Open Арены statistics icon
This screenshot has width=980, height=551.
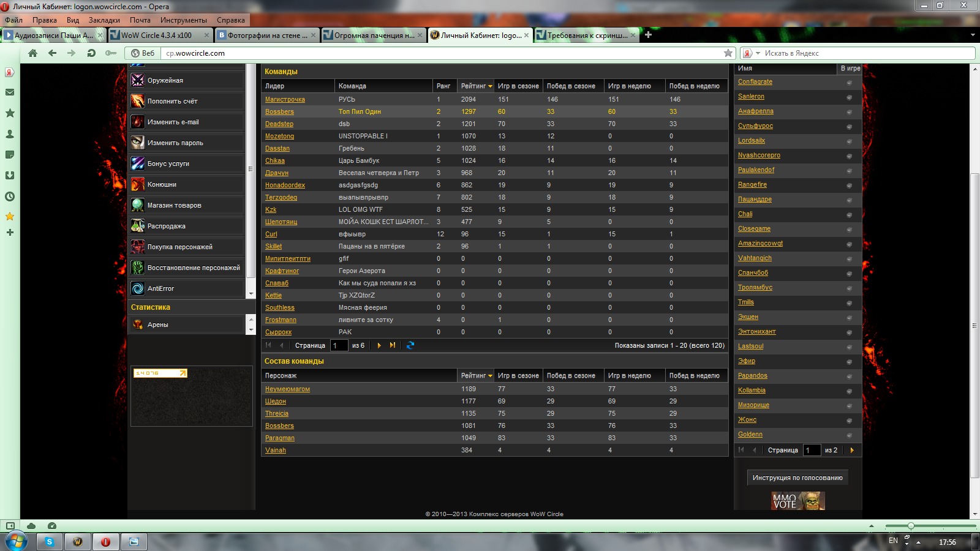[x=138, y=324]
